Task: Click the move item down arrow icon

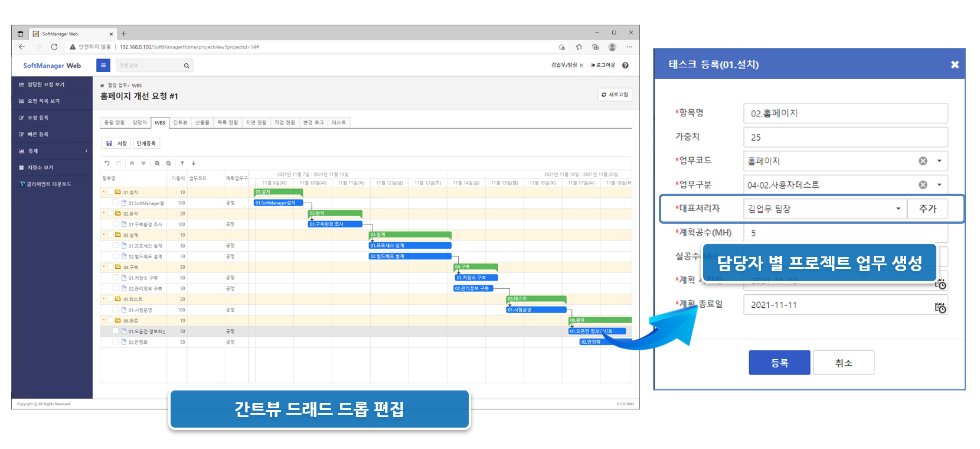Action: pyautogui.click(x=194, y=163)
